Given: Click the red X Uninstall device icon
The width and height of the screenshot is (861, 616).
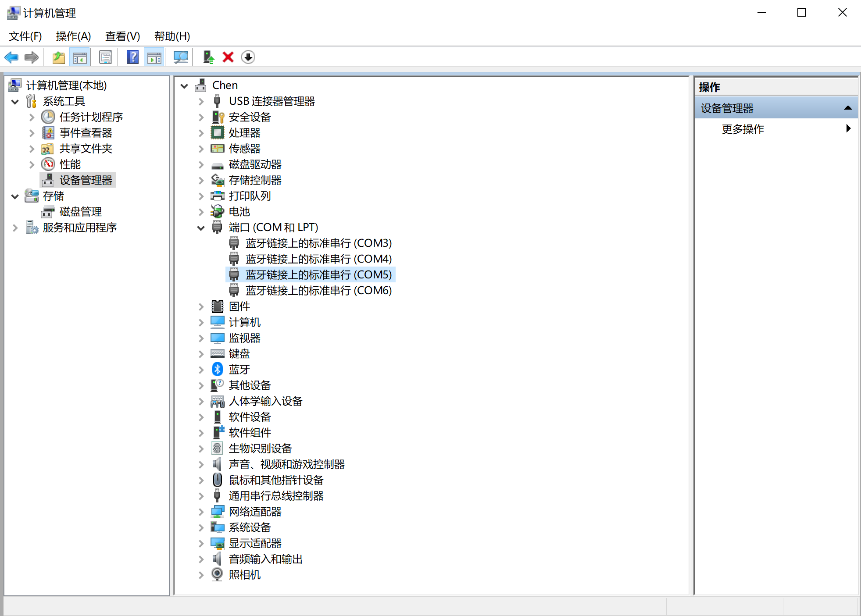Looking at the screenshot, I should (x=228, y=57).
